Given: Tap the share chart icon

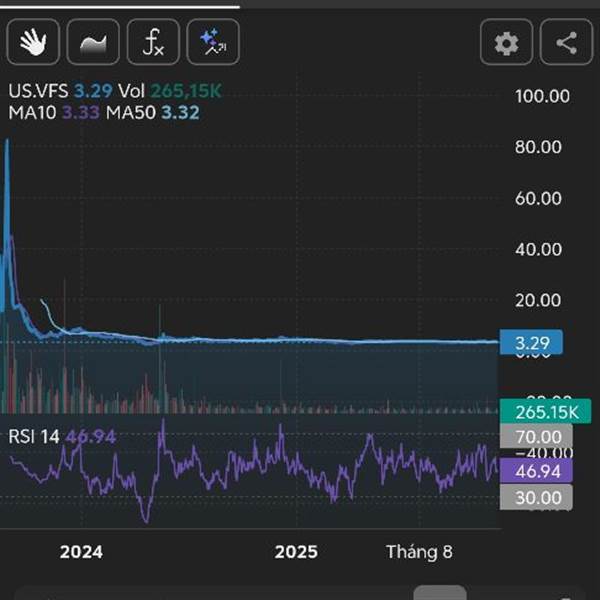Looking at the screenshot, I should click(566, 42).
